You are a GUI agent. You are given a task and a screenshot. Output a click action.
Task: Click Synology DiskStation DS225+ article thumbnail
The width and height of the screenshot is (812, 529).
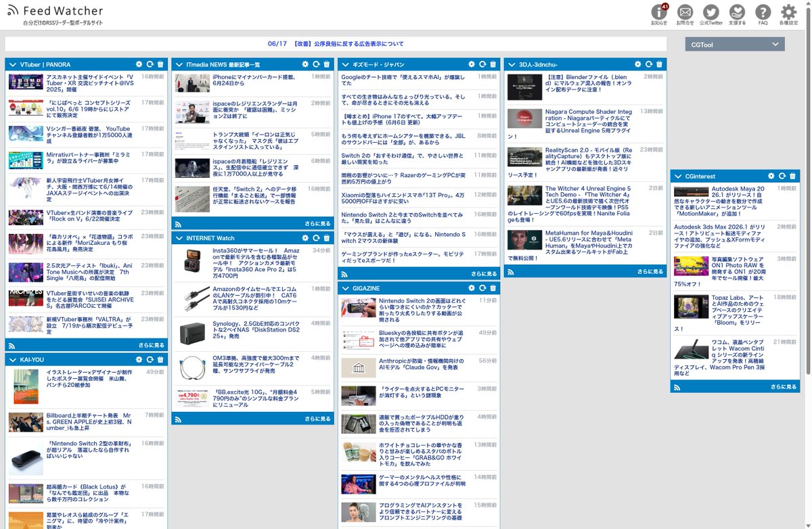click(x=192, y=333)
